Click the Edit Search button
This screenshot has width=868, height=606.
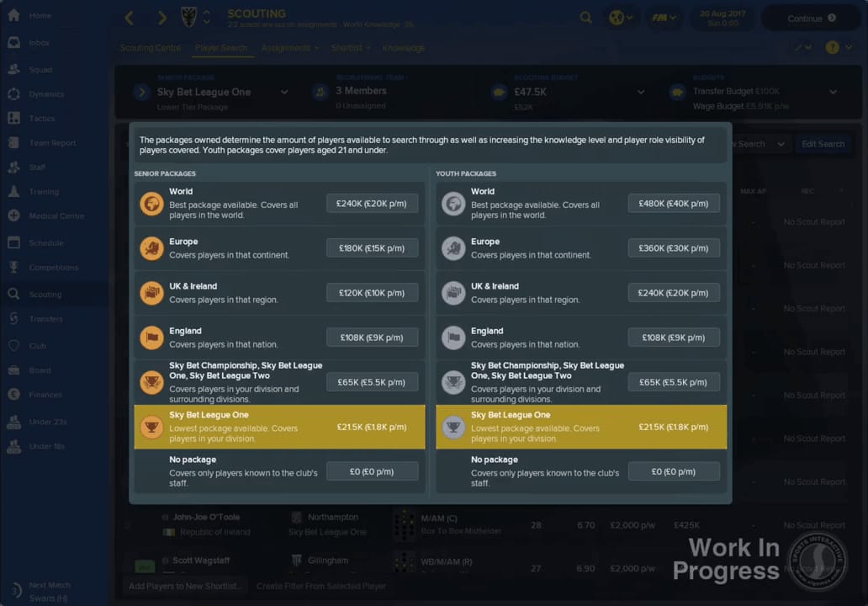tap(823, 144)
